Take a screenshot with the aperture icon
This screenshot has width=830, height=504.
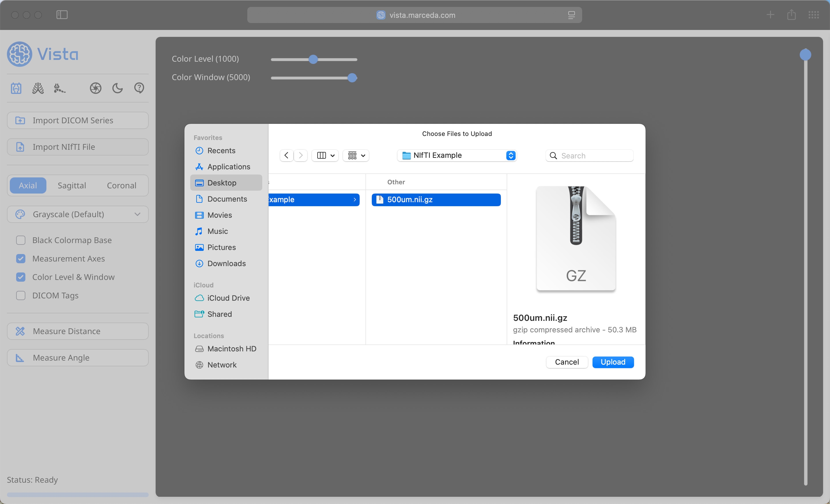(96, 88)
